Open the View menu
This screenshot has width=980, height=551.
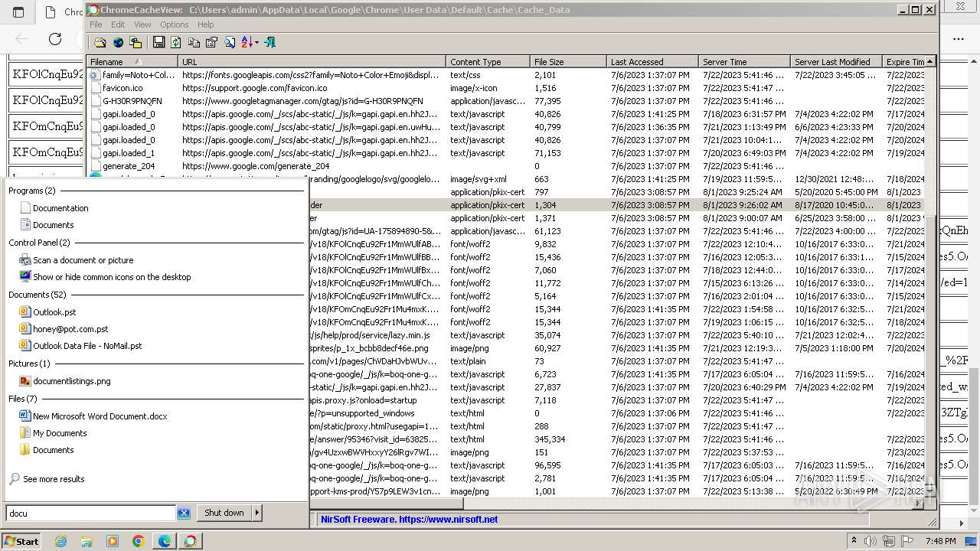point(142,24)
